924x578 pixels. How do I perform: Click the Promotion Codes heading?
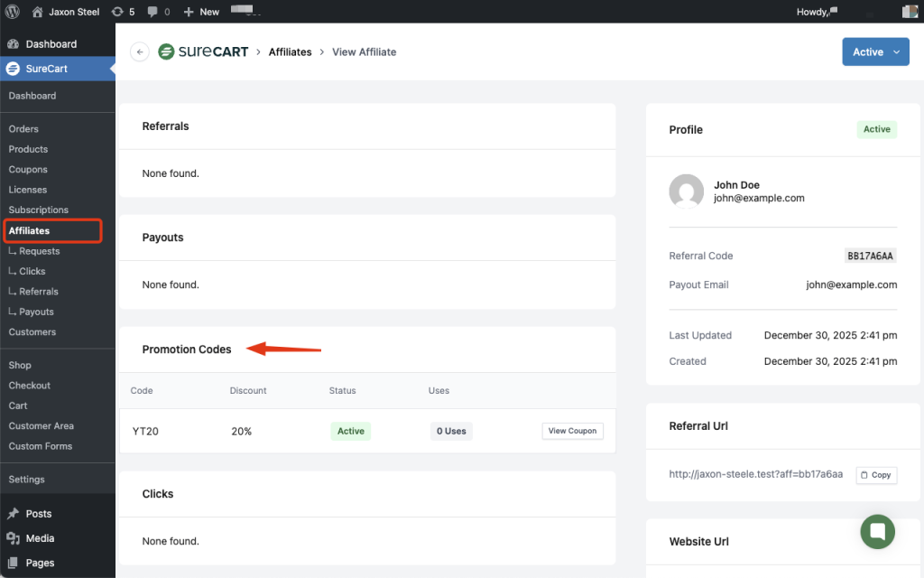[187, 350]
